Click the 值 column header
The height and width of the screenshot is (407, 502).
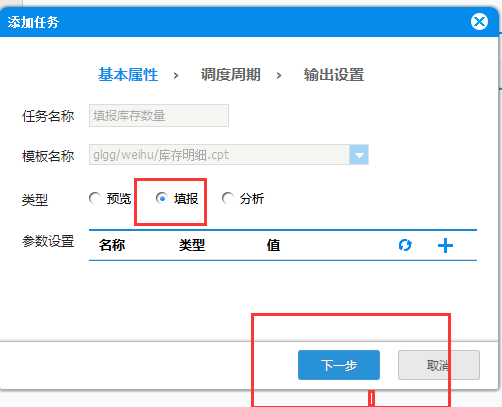coord(273,245)
